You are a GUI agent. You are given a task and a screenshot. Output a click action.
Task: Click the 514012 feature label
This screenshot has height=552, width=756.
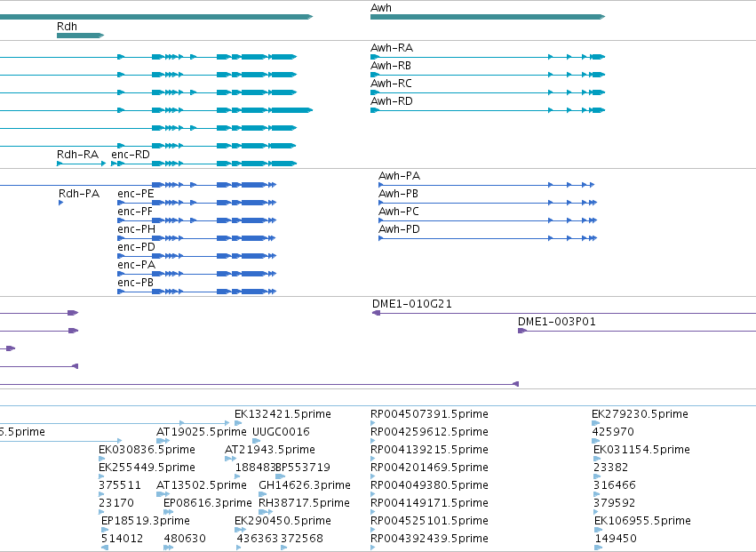click(x=122, y=539)
